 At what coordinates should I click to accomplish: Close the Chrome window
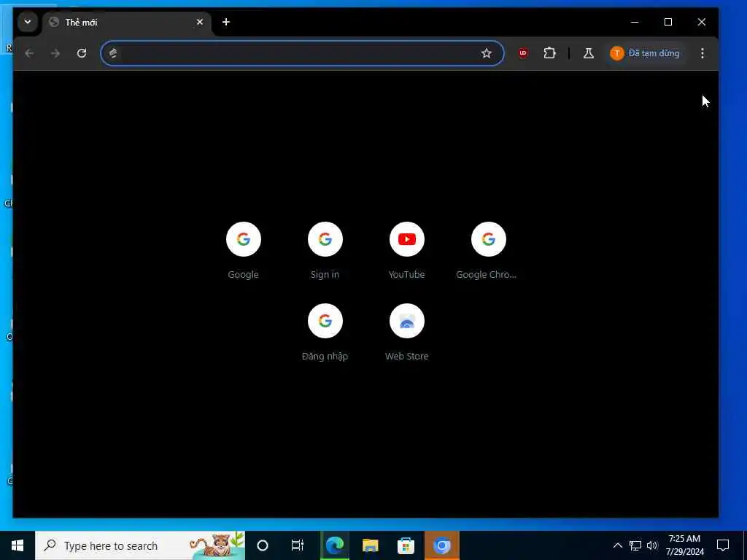(701, 22)
